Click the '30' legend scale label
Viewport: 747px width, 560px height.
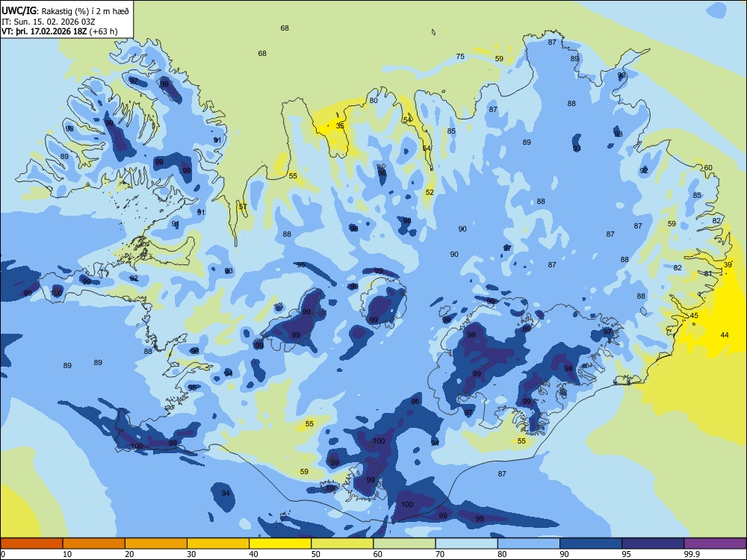[191, 554]
